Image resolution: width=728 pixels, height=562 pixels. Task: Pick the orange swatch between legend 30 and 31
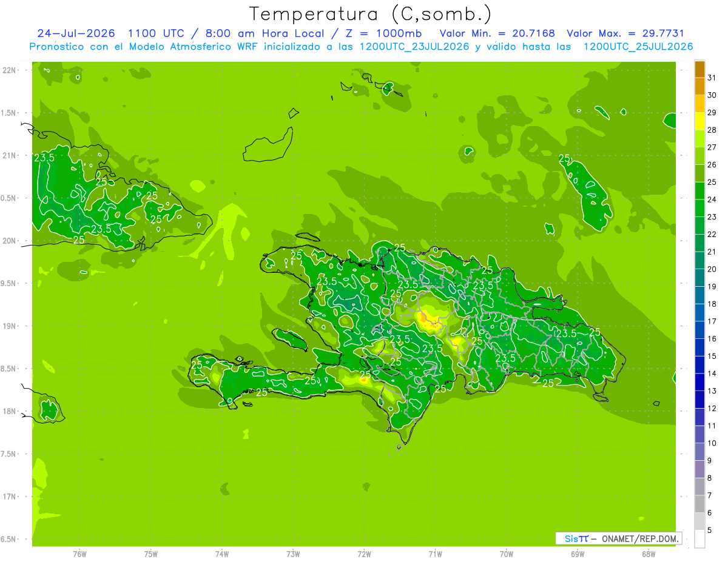(x=699, y=87)
